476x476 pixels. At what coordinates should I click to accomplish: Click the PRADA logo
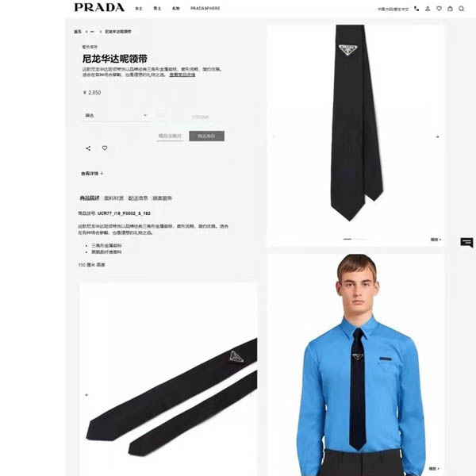(x=100, y=8)
